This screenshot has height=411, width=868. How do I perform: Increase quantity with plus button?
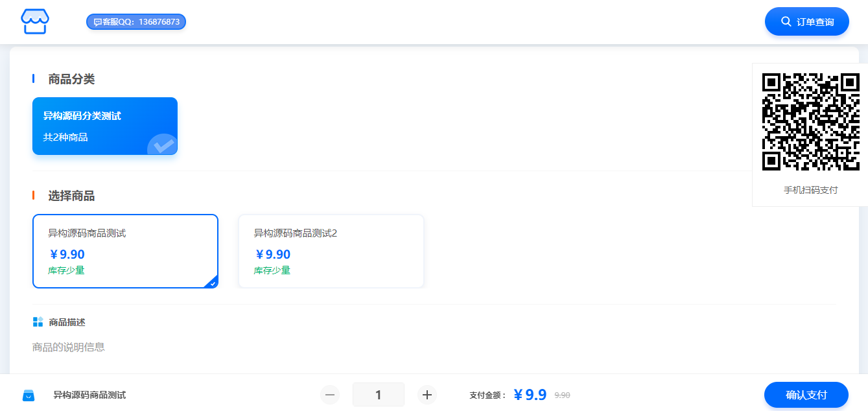[427, 395]
